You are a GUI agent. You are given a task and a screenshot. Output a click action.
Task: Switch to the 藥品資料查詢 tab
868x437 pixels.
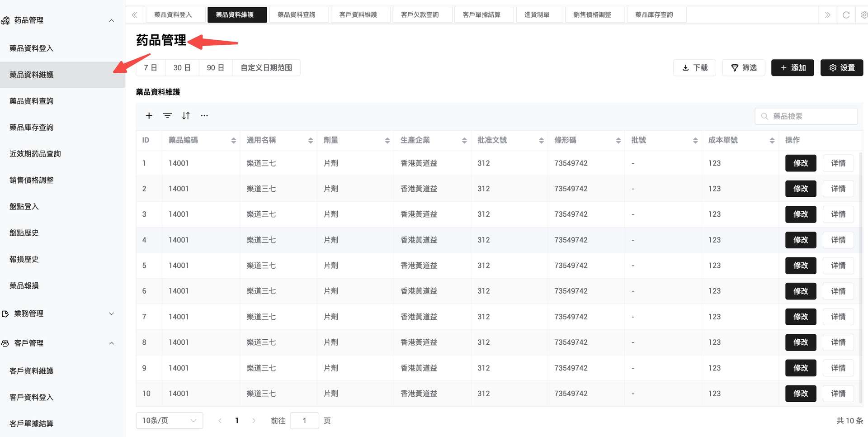pos(298,14)
